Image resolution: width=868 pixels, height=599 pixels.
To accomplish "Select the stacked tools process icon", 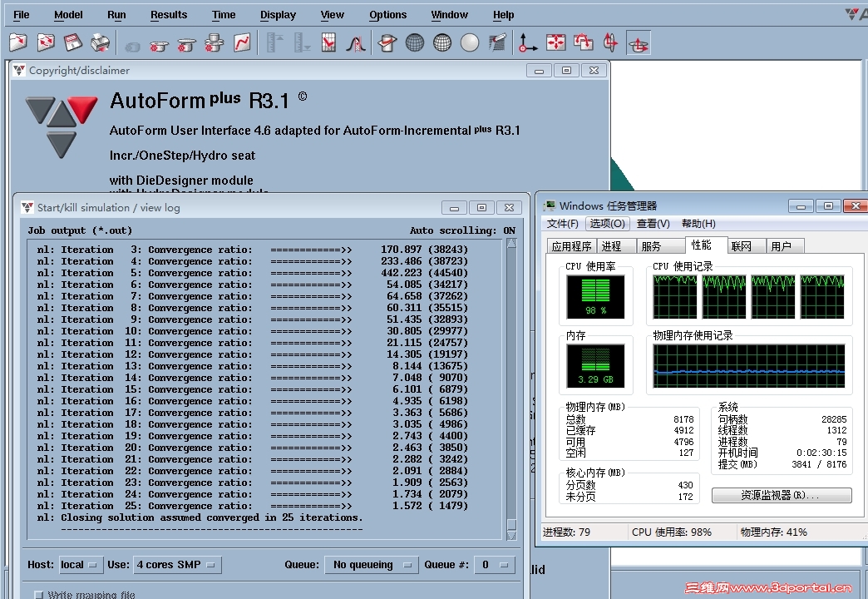I will tap(215, 42).
